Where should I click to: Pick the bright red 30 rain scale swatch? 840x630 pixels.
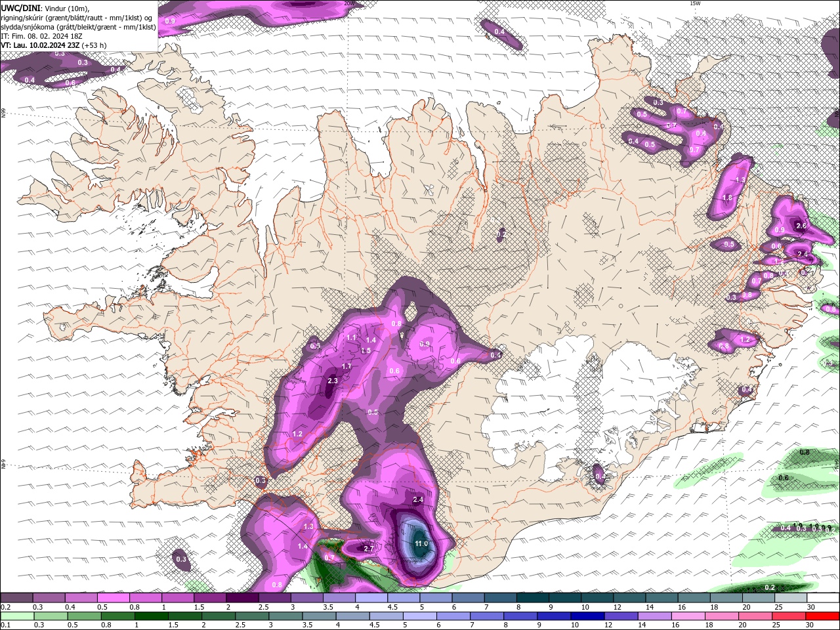(x=823, y=616)
